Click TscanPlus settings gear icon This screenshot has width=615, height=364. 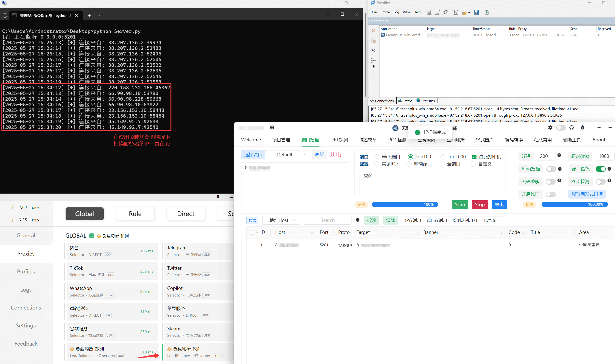(550, 128)
